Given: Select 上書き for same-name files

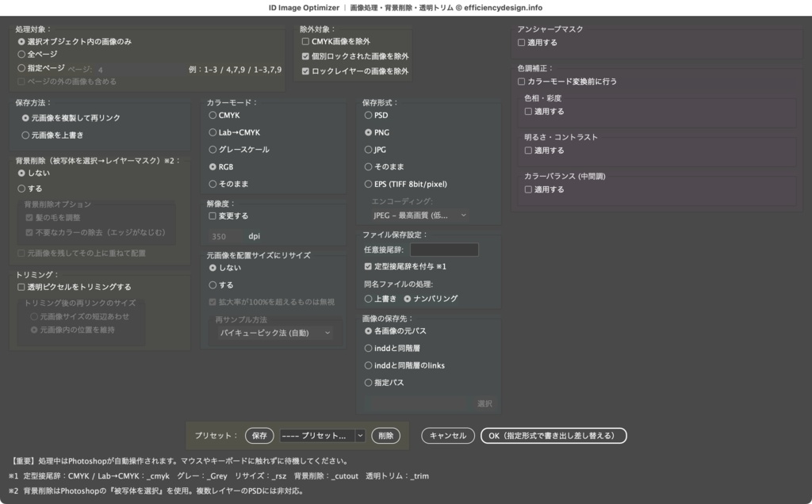Looking at the screenshot, I should click(x=381, y=299).
